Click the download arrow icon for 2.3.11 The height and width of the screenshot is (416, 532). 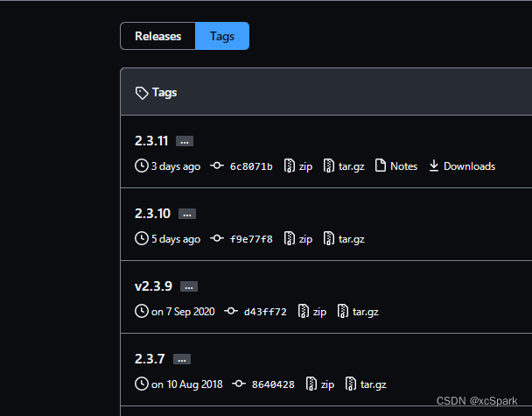(434, 166)
